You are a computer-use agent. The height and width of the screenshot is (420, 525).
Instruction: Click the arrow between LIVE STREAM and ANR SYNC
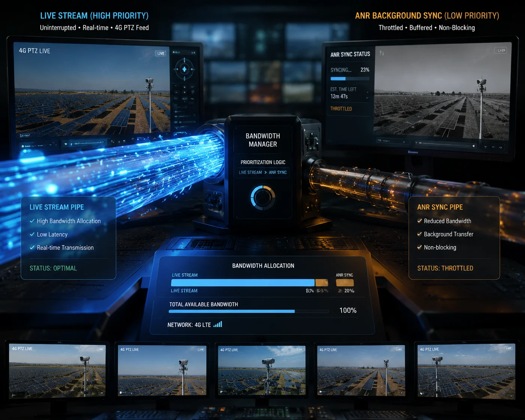coord(265,172)
